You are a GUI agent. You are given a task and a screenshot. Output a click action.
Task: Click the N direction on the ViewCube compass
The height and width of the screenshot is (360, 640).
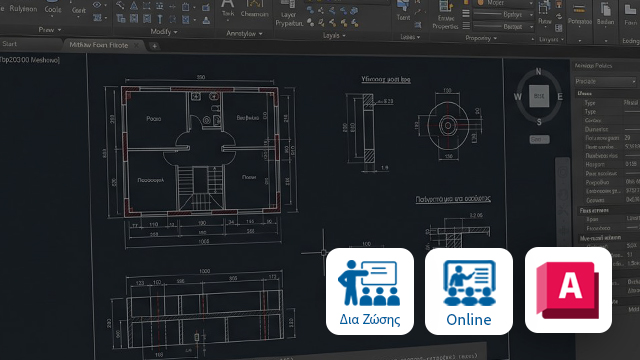(x=538, y=72)
